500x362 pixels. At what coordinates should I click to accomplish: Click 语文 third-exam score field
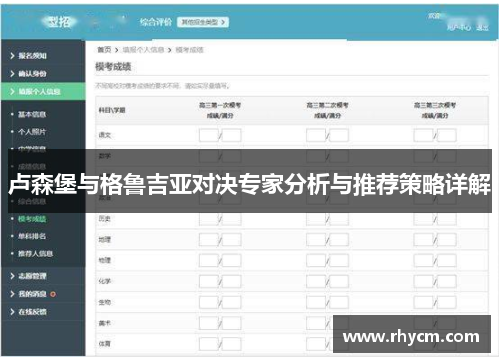click(423, 135)
